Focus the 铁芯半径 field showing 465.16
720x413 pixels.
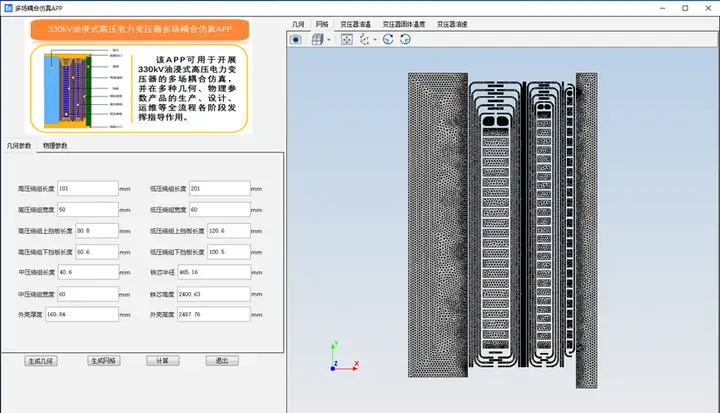pos(214,272)
